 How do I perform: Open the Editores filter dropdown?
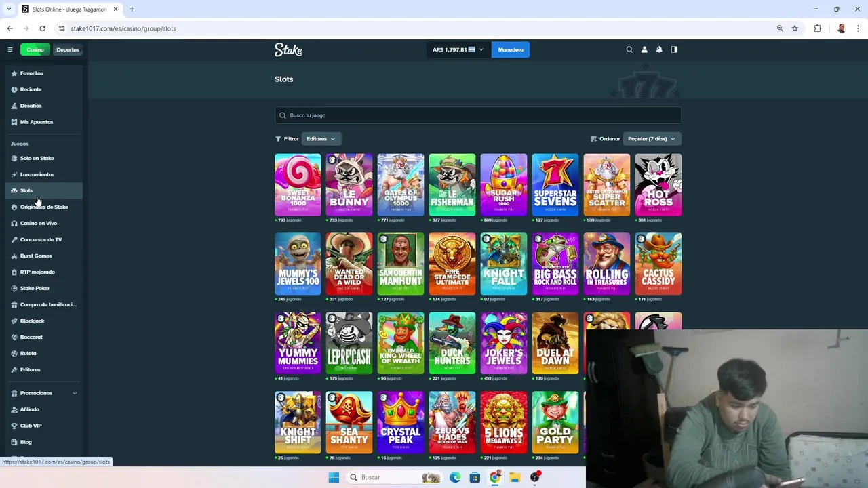pos(321,139)
